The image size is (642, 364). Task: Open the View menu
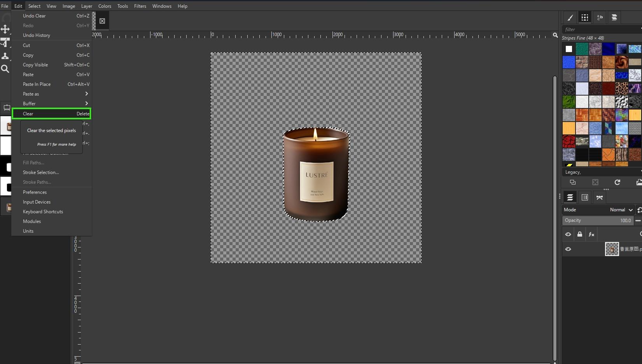[x=51, y=6]
